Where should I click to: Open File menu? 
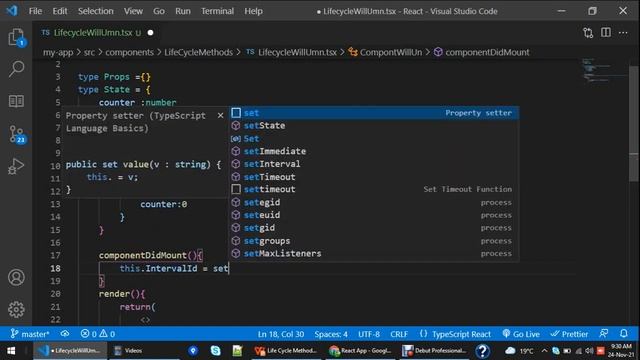(x=35, y=11)
